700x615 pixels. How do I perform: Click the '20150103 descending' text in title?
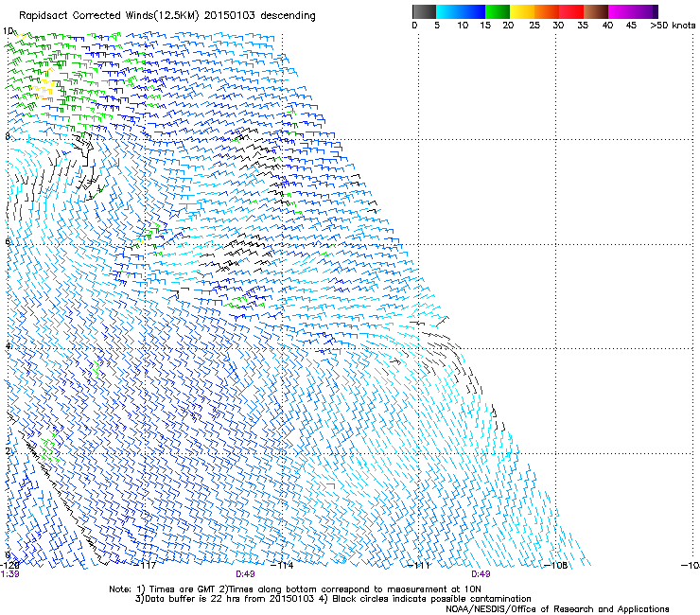point(260,16)
